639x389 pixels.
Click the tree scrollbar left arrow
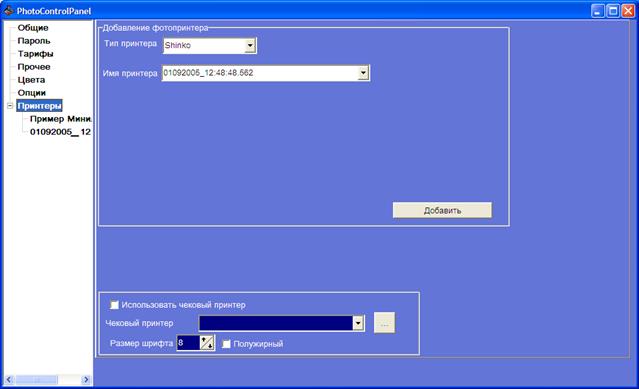(9, 380)
